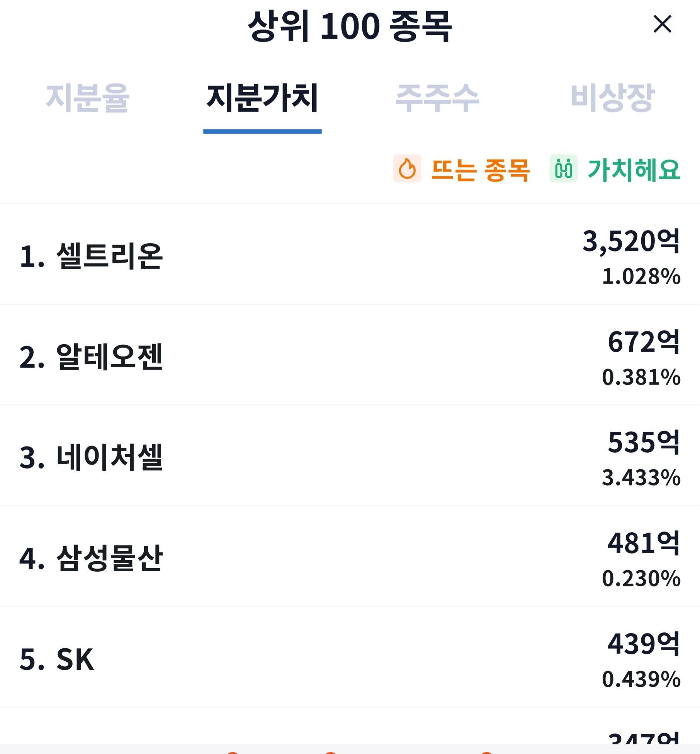Open the 네이처셀 stock entry

[x=350, y=456]
